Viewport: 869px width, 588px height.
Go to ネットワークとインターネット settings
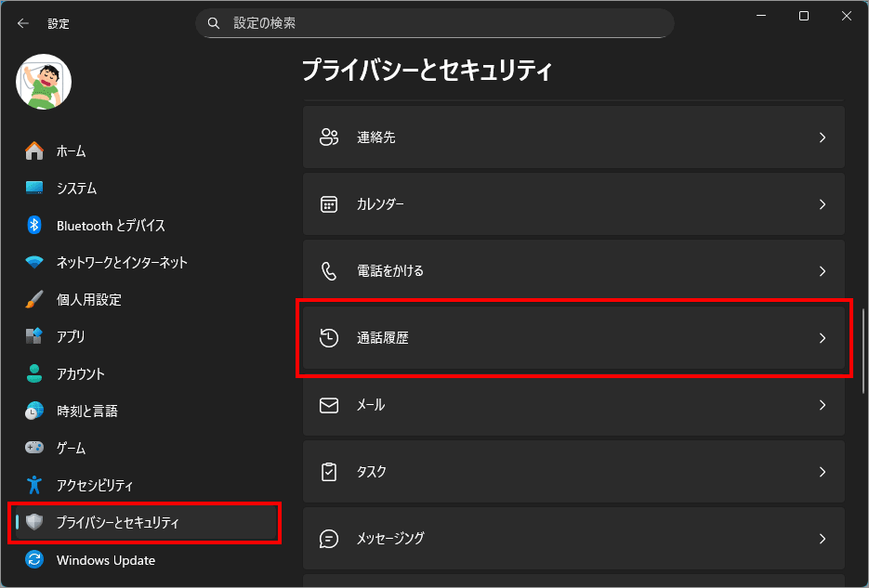pos(121,262)
